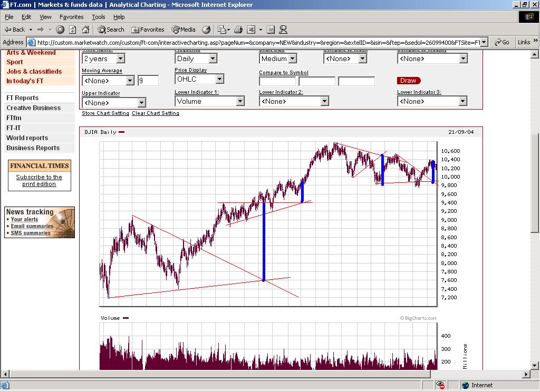Screen dimensions: 540x392
Task: Open the File menu
Action: click(9, 17)
